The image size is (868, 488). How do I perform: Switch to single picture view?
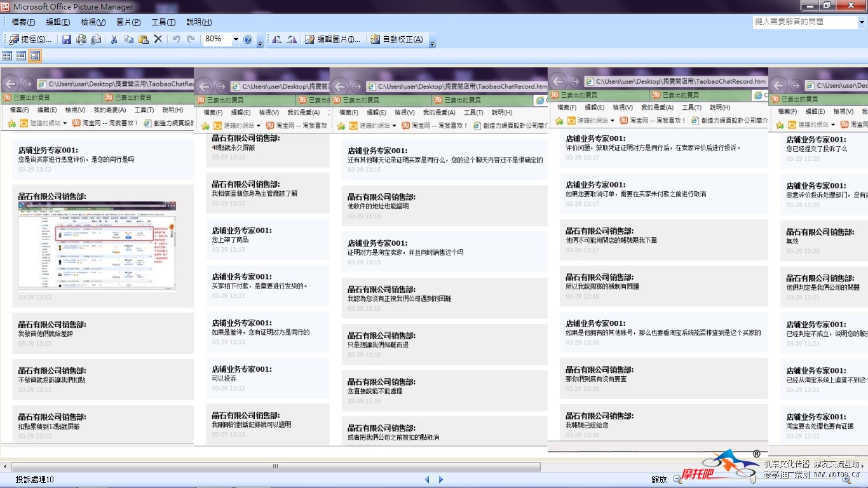[35, 56]
